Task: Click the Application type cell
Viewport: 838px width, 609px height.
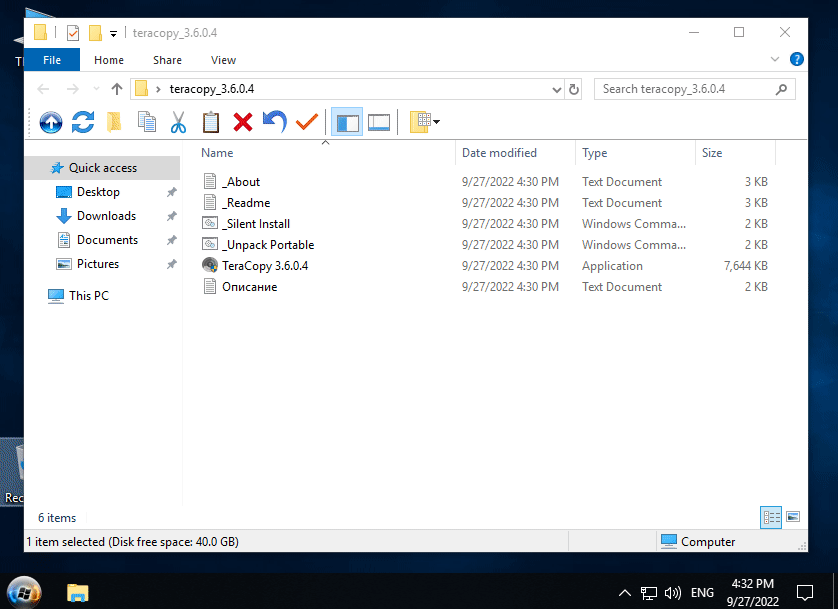Action: [x=612, y=266]
